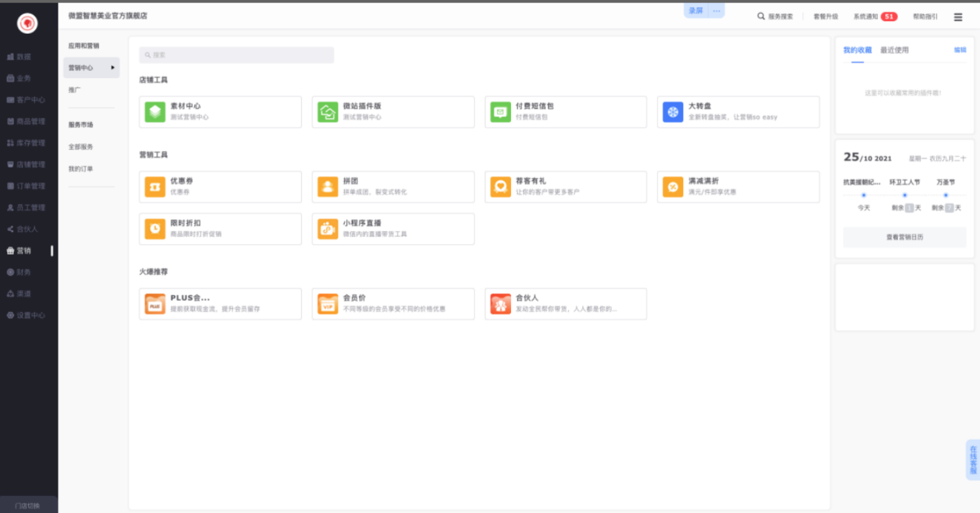Click the 编辑 link in favorites panel
Viewport: 980px width, 513px height.
pos(960,50)
